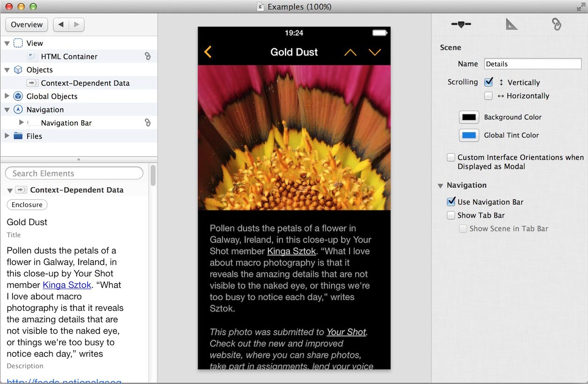Switch to the connections link inspector tab

point(557,24)
